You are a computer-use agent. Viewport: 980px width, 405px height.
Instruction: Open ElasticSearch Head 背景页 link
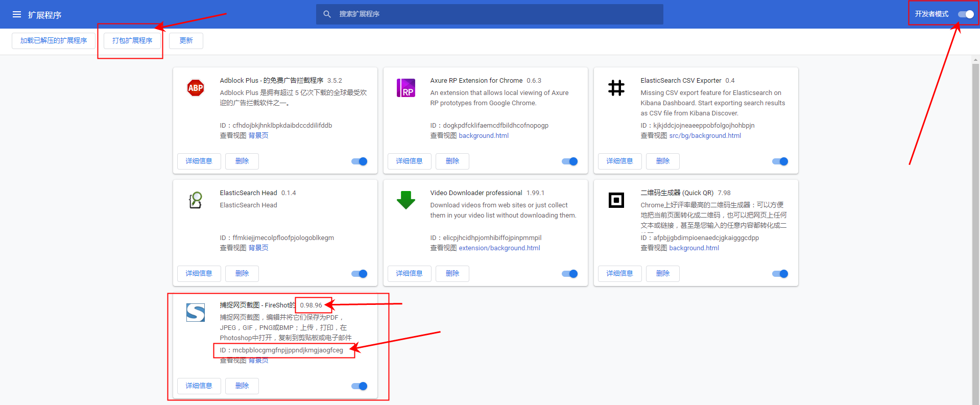[258, 248]
